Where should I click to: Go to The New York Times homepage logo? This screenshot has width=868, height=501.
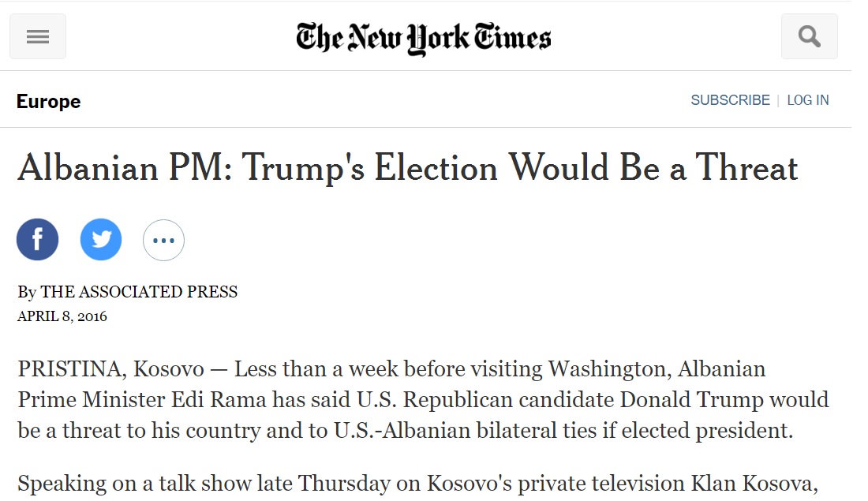pos(424,38)
